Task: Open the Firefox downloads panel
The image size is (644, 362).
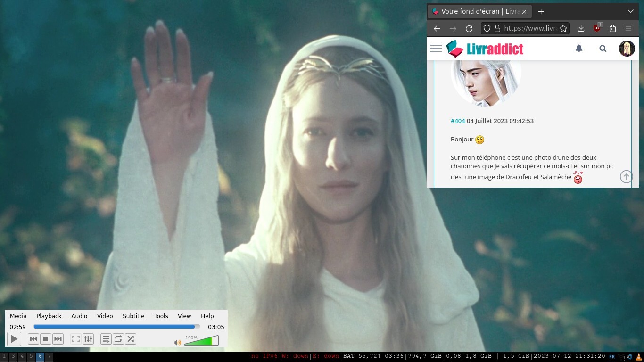Action: click(x=581, y=28)
